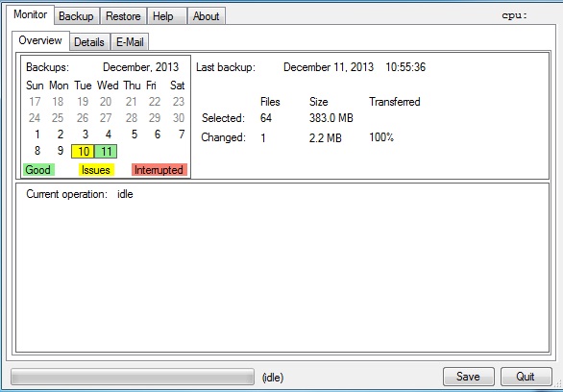This screenshot has width=563, height=392.
Task: Click the 100% transferred value
Action: 381,137
